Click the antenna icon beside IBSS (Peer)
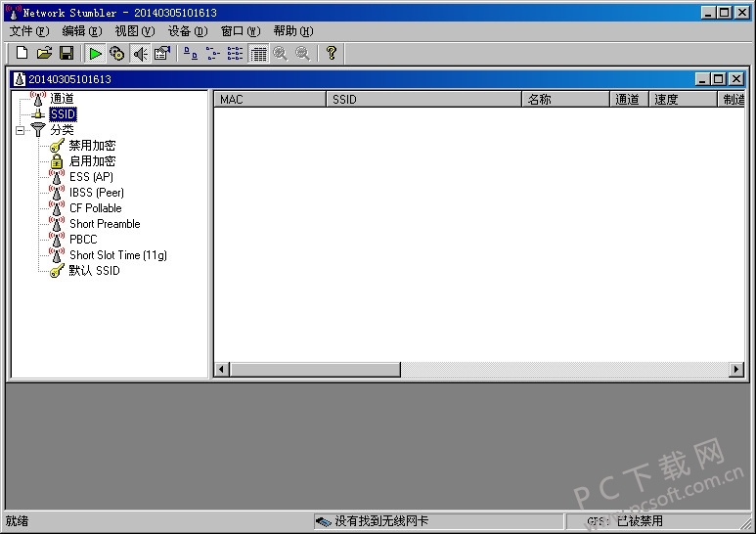 click(57, 193)
